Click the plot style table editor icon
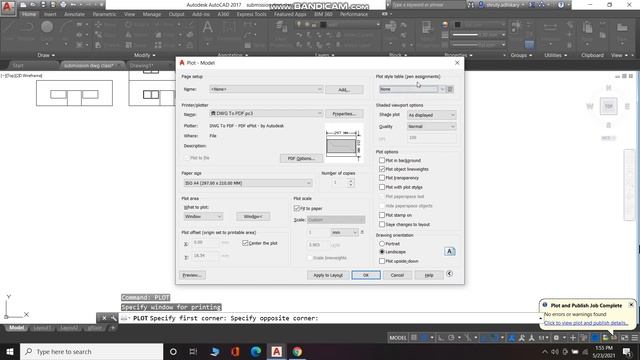The height and width of the screenshot is (360, 640). pyautogui.click(x=450, y=89)
